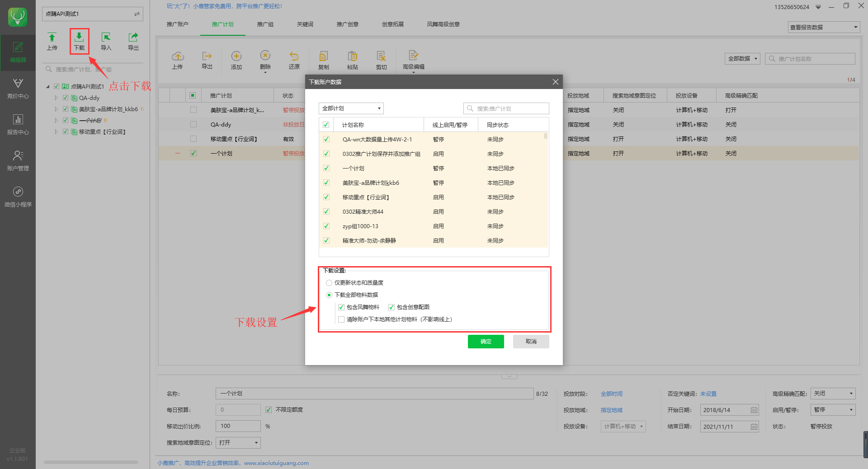Click the 复制 copy icon in toolbar

click(x=324, y=60)
